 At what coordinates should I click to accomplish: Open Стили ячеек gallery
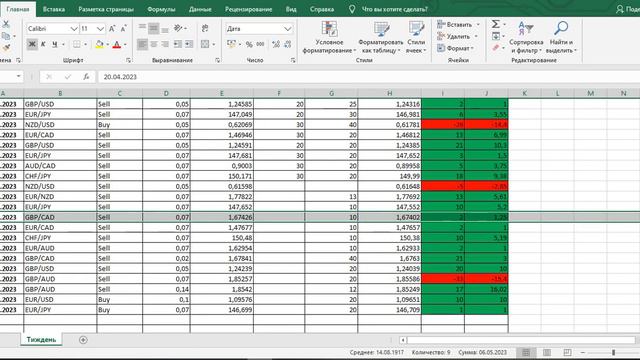coord(416,37)
